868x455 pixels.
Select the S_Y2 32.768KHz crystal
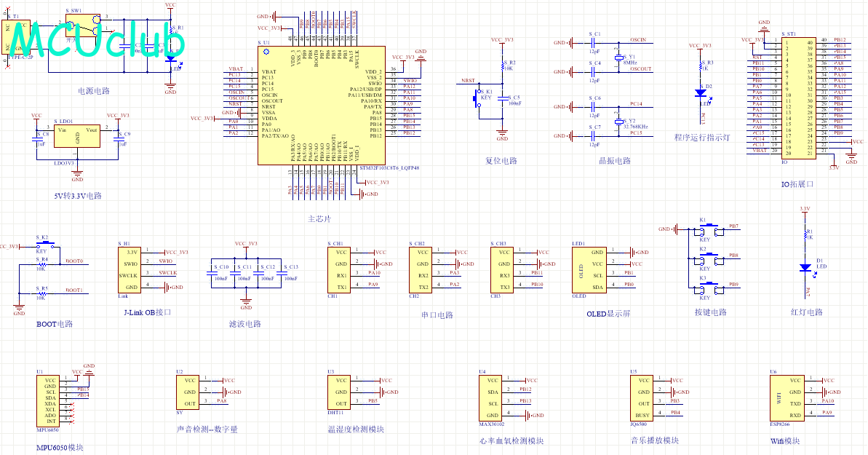click(x=619, y=122)
